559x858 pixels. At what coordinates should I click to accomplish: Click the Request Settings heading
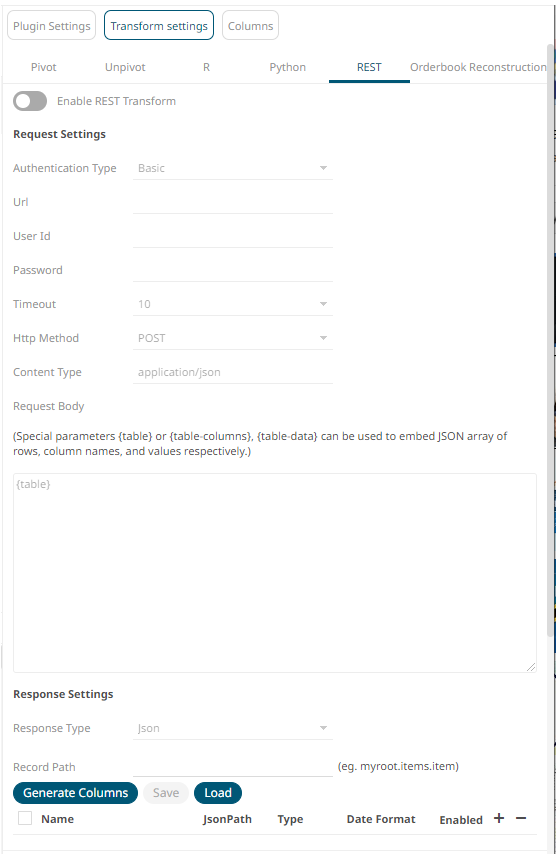(x=60, y=134)
